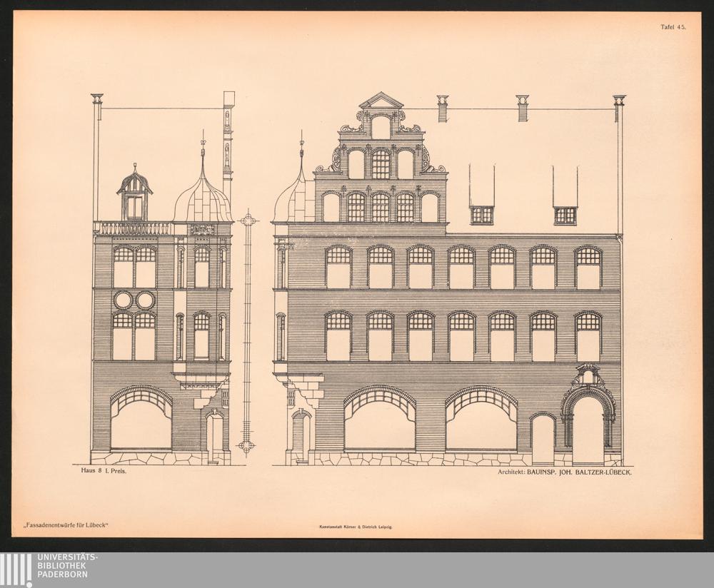
Task: Click the right roof dormer window on right building
Action: [565, 214]
